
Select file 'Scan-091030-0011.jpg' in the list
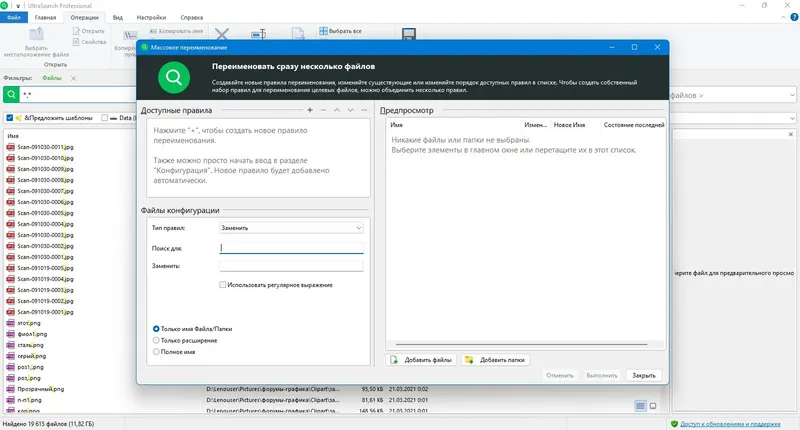tap(45, 147)
